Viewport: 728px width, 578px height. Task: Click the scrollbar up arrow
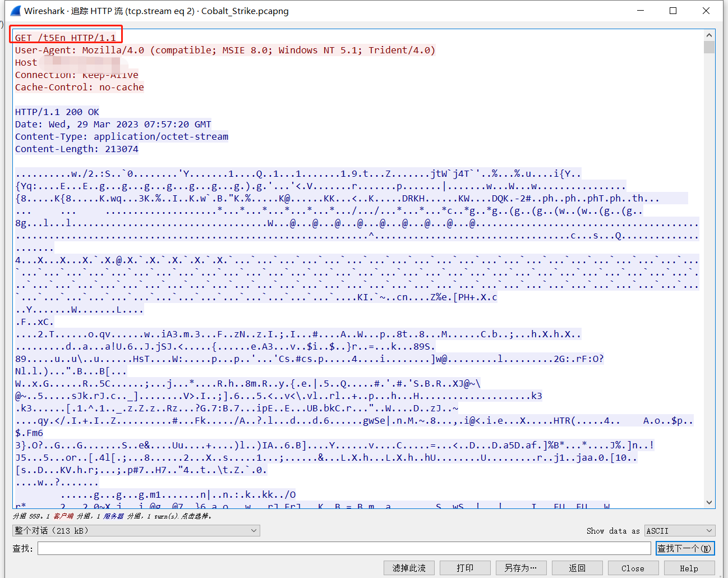[x=709, y=35]
